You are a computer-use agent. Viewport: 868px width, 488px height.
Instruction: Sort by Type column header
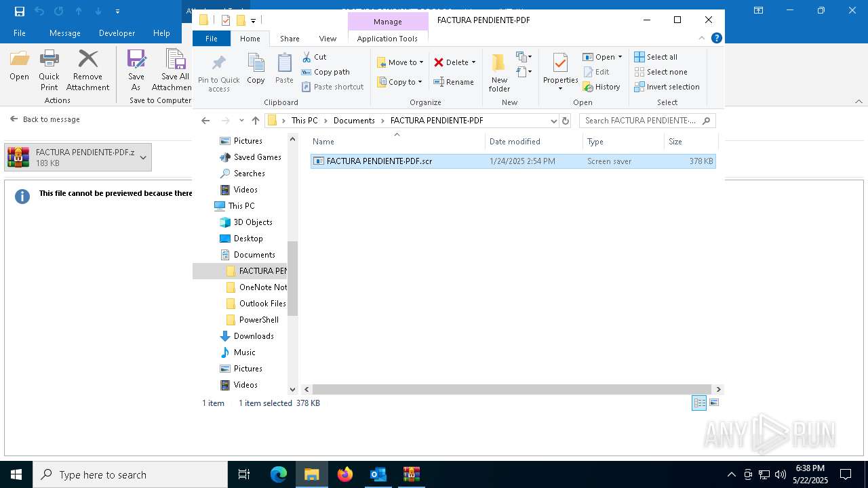[623, 141]
